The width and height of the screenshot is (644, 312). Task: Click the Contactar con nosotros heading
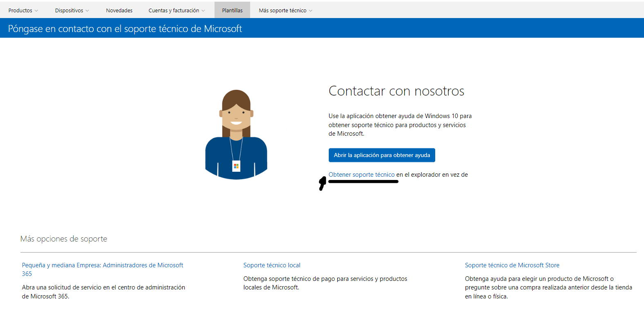[x=396, y=91]
